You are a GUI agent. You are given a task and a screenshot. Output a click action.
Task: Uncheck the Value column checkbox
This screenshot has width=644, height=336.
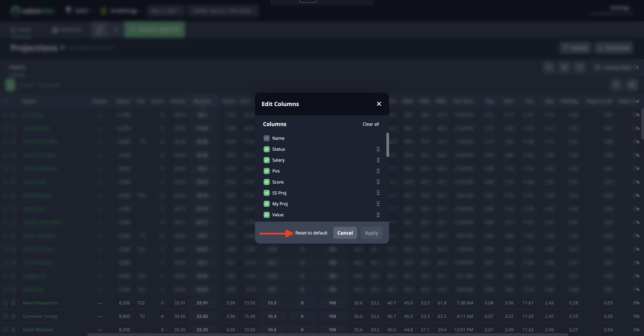tap(267, 215)
